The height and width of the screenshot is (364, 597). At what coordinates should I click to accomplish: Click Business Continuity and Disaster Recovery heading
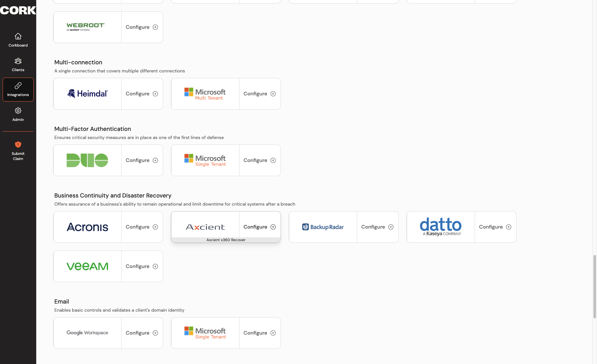[x=113, y=196]
